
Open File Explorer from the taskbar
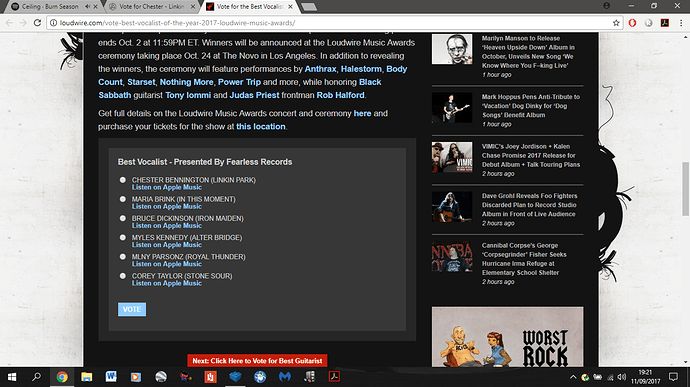[x=86, y=376]
